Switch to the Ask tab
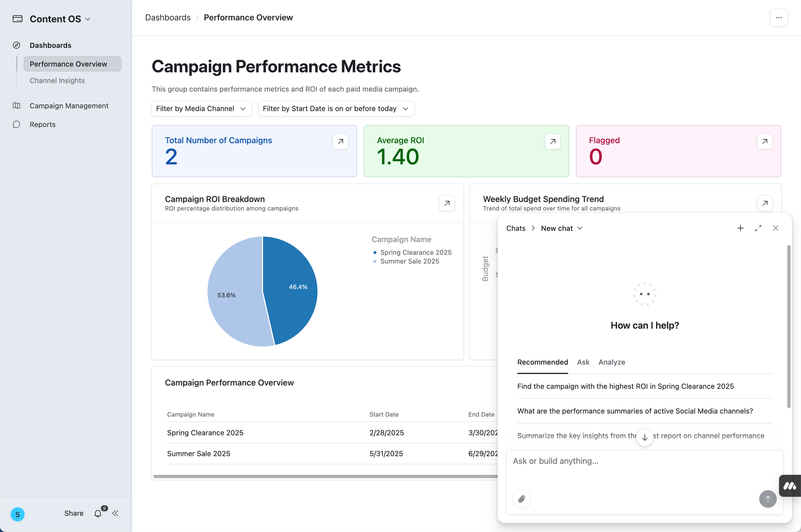The image size is (801, 532). (x=583, y=362)
